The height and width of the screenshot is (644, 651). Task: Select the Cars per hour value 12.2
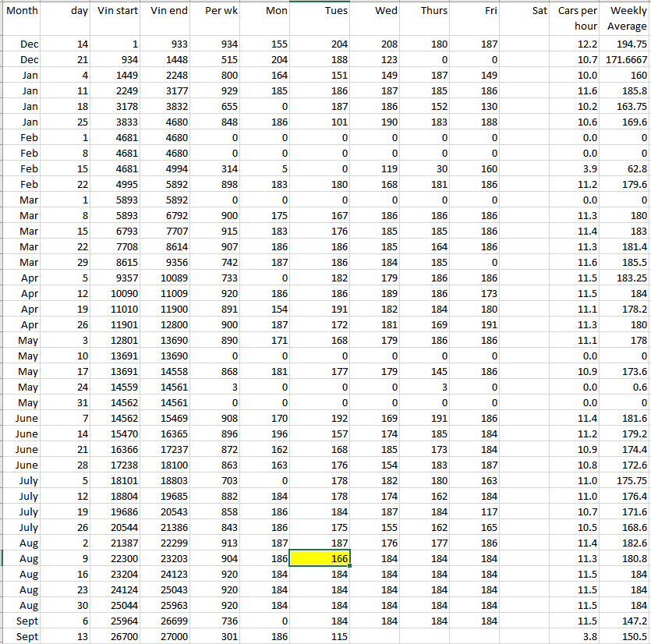pos(577,44)
